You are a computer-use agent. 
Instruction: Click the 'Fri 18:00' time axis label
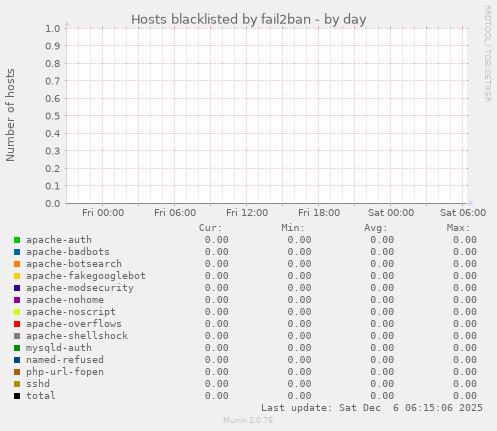point(319,213)
